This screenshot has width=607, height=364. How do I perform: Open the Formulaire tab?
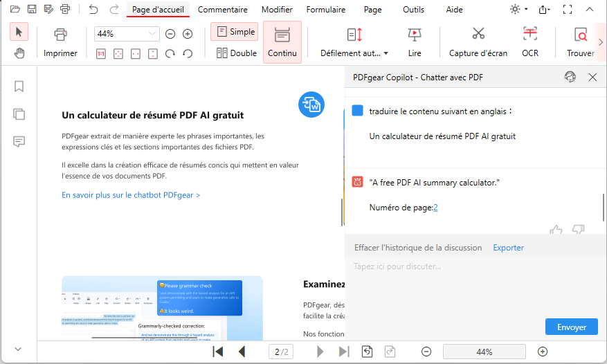pyautogui.click(x=326, y=9)
